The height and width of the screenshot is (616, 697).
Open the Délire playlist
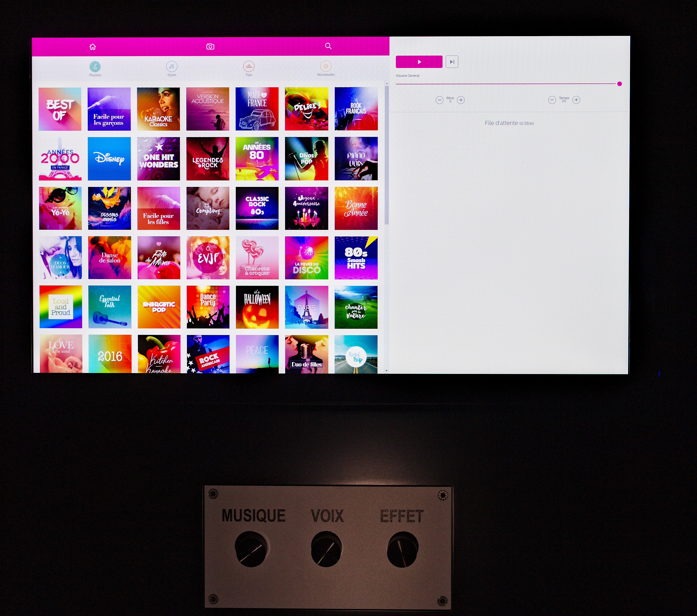[307, 109]
